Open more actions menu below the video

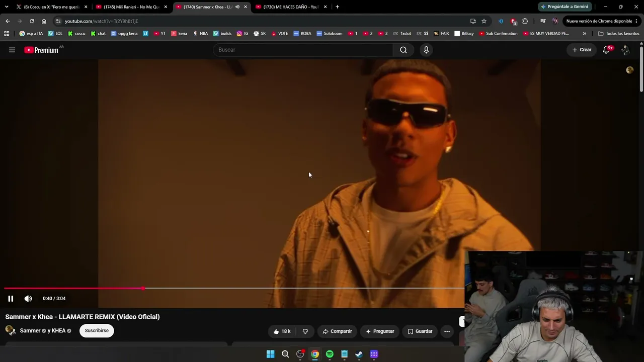[x=447, y=331]
